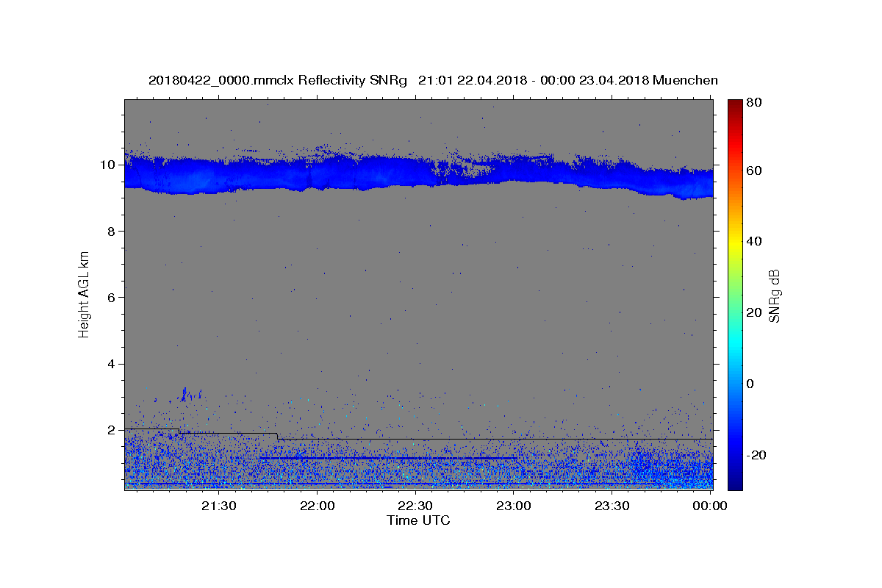Screen dimensions: 882x588
Task: Click the colorbar value 40
Action: 756,241
